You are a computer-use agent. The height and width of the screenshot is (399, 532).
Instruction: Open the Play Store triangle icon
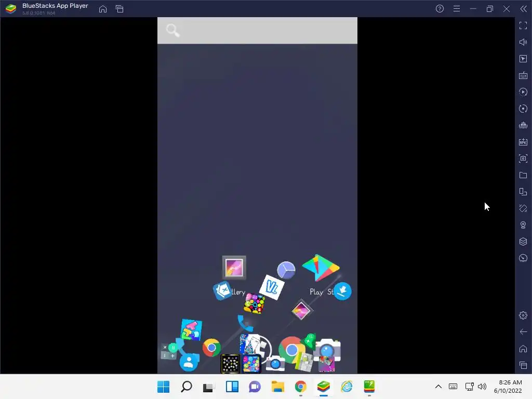point(321,268)
